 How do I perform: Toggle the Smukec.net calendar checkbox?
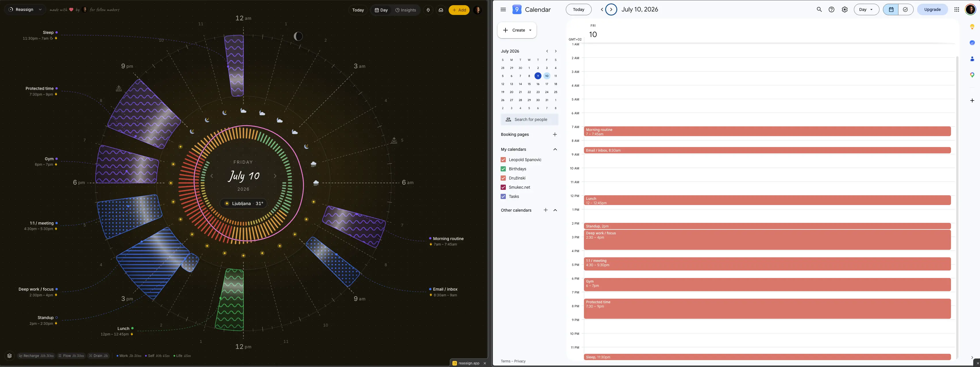point(503,187)
